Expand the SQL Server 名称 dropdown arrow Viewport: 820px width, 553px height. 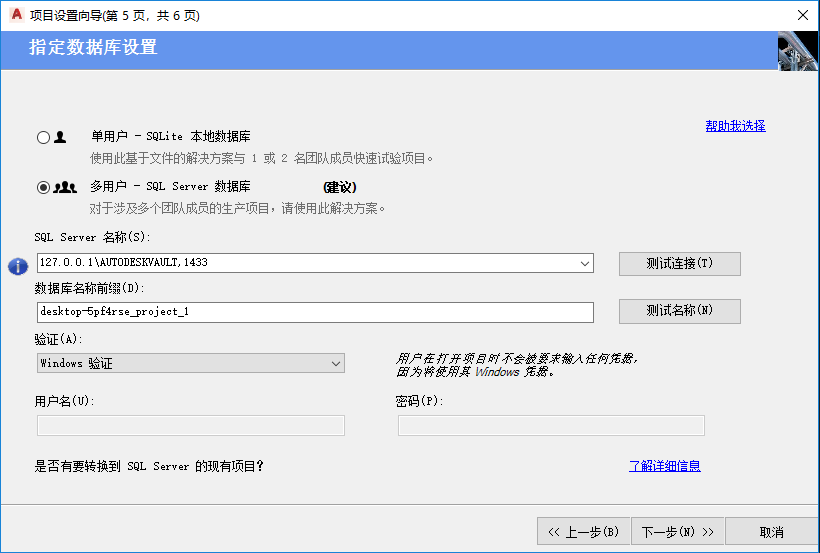point(585,263)
